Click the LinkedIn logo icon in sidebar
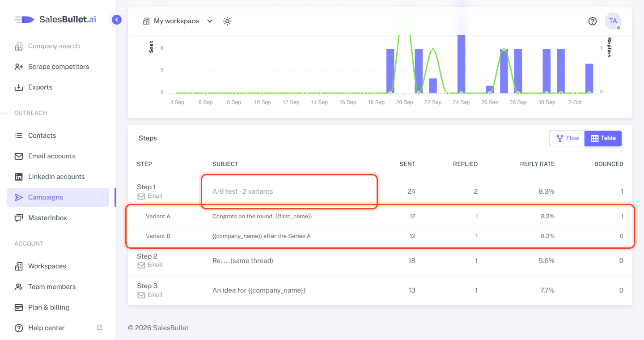 [x=19, y=177]
